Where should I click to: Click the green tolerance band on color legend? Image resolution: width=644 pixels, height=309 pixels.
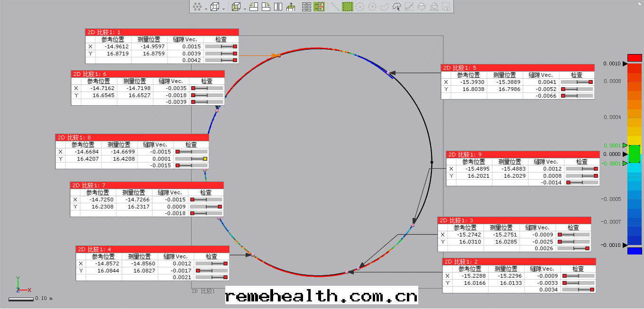pyautogui.click(x=634, y=154)
